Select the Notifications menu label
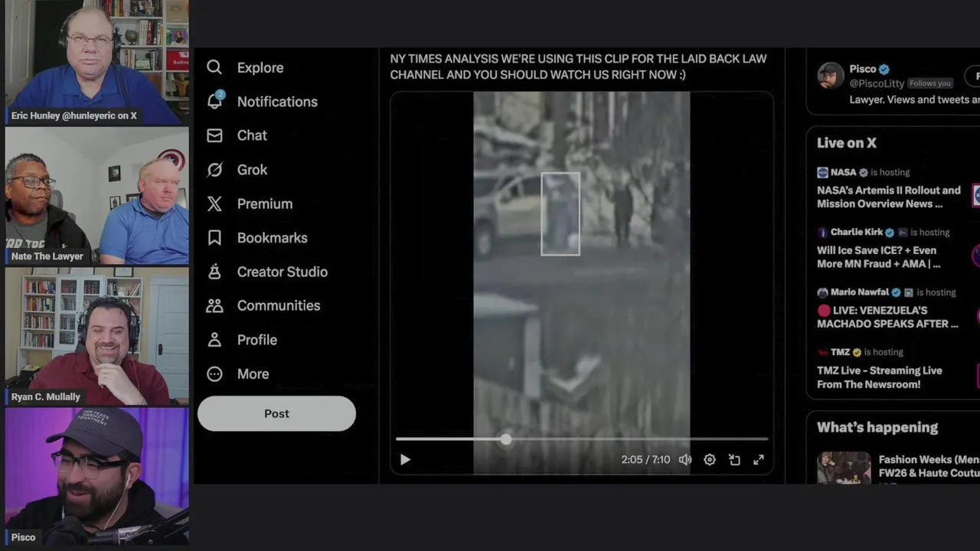The height and width of the screenshot is (551, 980). (x=277, y=102)
